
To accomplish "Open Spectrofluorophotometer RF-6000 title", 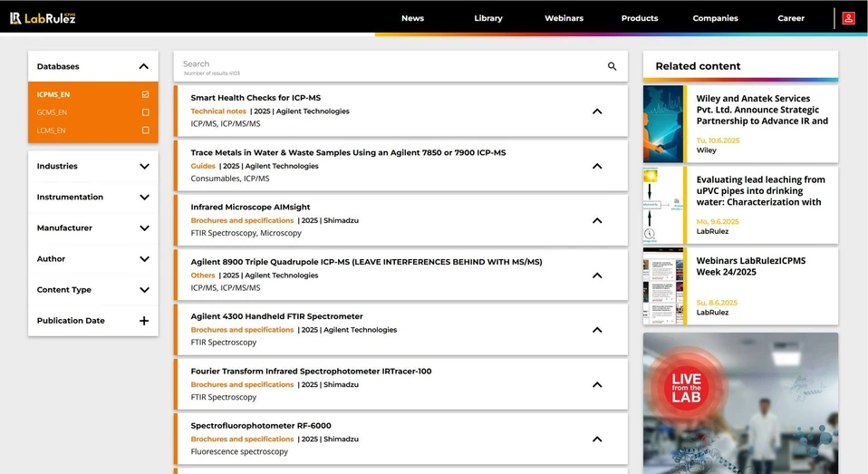I will click(x=261, y=426).
